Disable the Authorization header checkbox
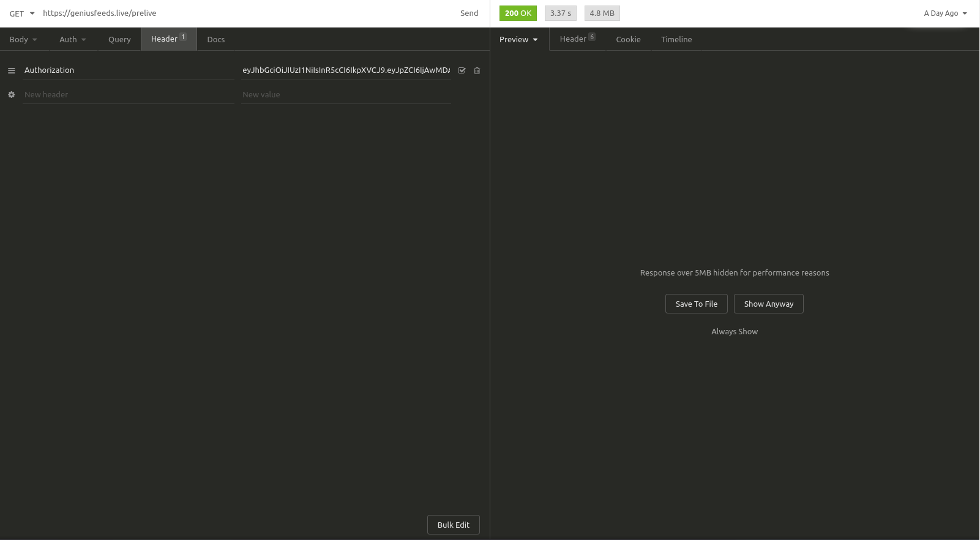The height and width of the screenshot is (540, 980). (462, 70)
